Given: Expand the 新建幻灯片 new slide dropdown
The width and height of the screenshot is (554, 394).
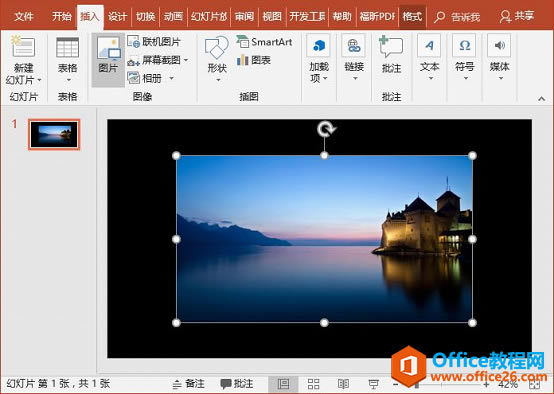Looking at the screenshot, I should coord(23,80).
